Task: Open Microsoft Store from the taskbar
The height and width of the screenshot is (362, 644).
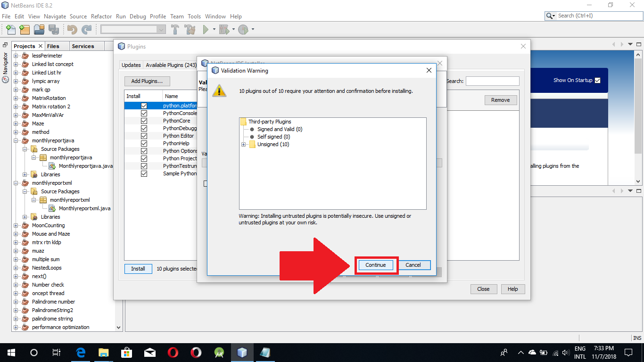Action: (x=126, y=353)
